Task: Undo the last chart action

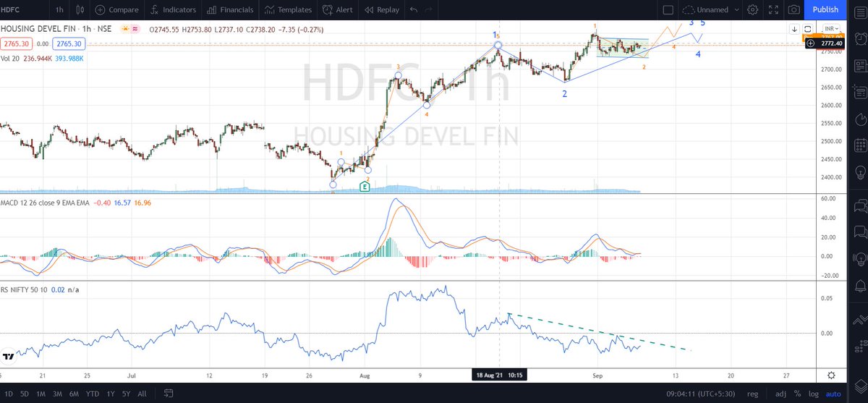Action: (414, 10)
